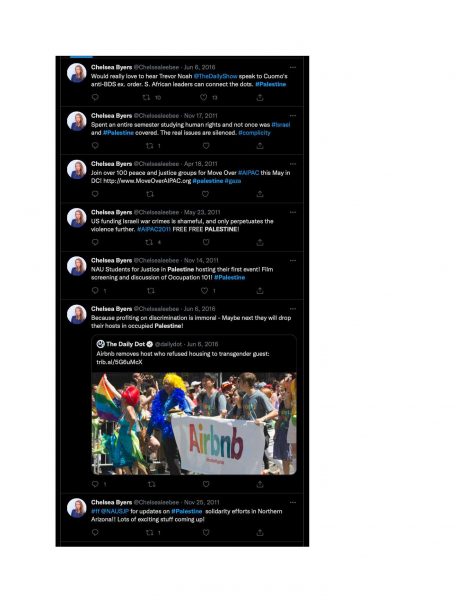
Task: Share the Airbnb quote tweet
Action: coord(260,484)
